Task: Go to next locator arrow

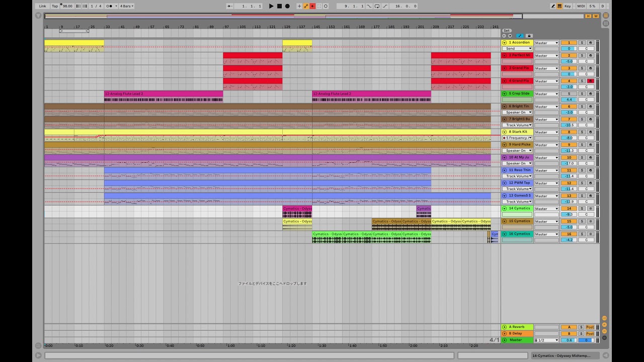Action: 510,36
